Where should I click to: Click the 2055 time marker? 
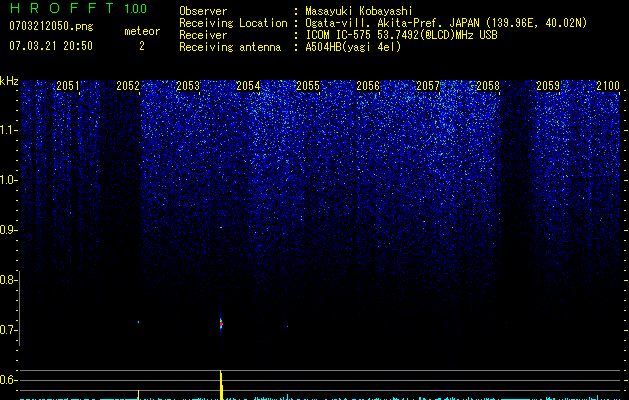[x=308, y=86]
